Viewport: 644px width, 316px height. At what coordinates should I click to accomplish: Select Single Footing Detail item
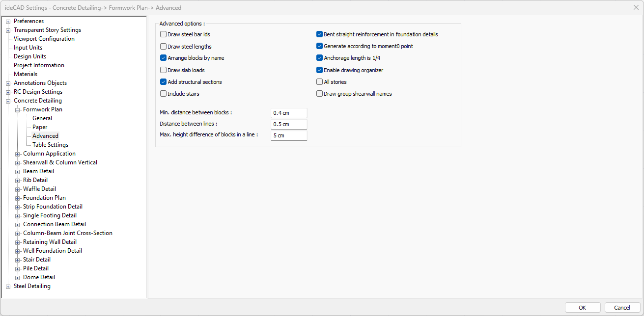[50, 215]
